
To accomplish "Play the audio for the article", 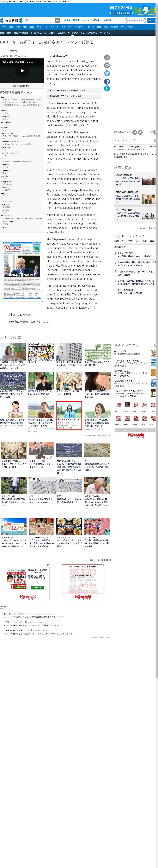I will (22, 71).
